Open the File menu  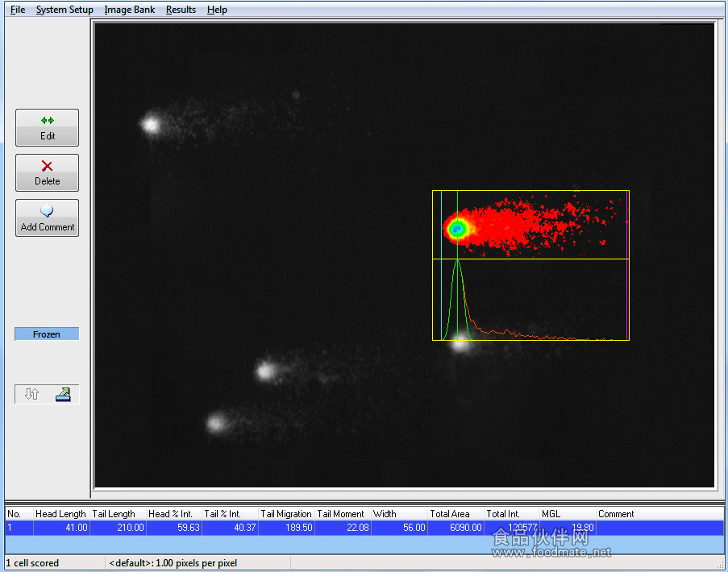(x=18, y=10)
